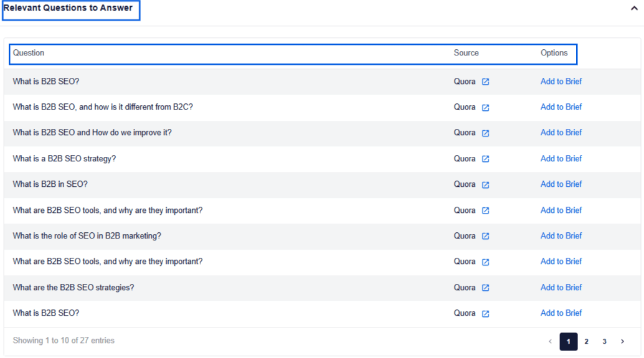This screenshot has height=358, width=644.
Task: Click Quora source in 'B2B SEO strategy?' row
Action: click(465, 159)
